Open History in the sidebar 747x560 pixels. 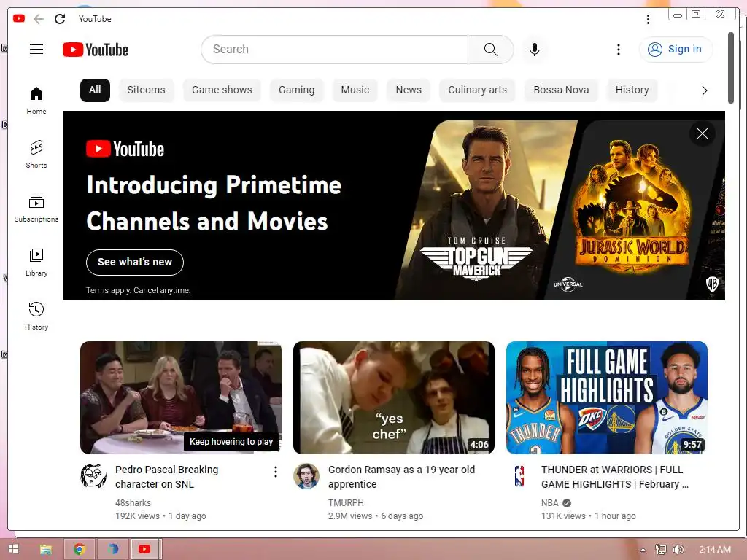pos(36,316)
